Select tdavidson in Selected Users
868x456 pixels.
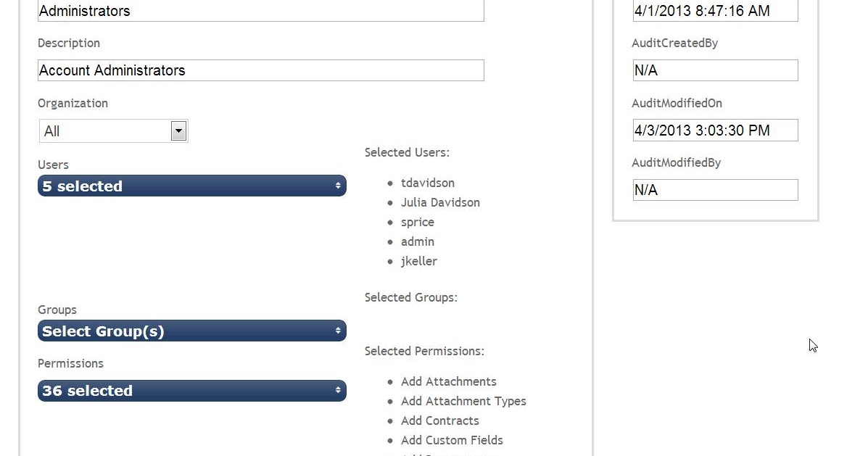(428, 183)
